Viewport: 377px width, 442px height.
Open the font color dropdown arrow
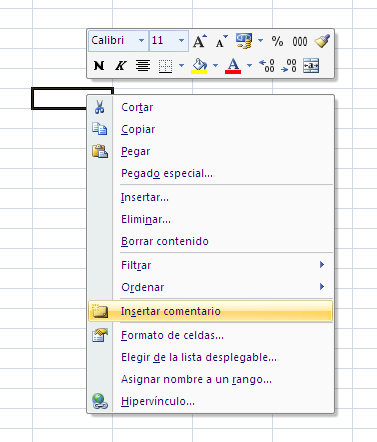pyautogui.click(x=249, y=65)
